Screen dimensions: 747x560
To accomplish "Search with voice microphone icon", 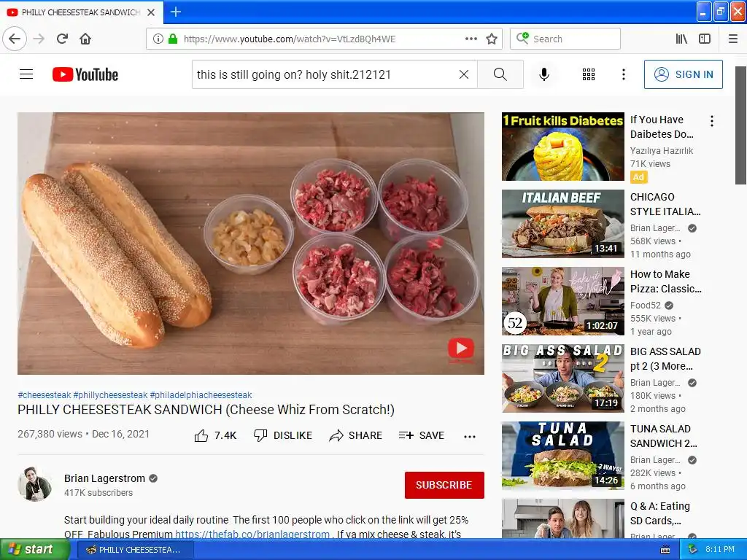I will 544,74.
